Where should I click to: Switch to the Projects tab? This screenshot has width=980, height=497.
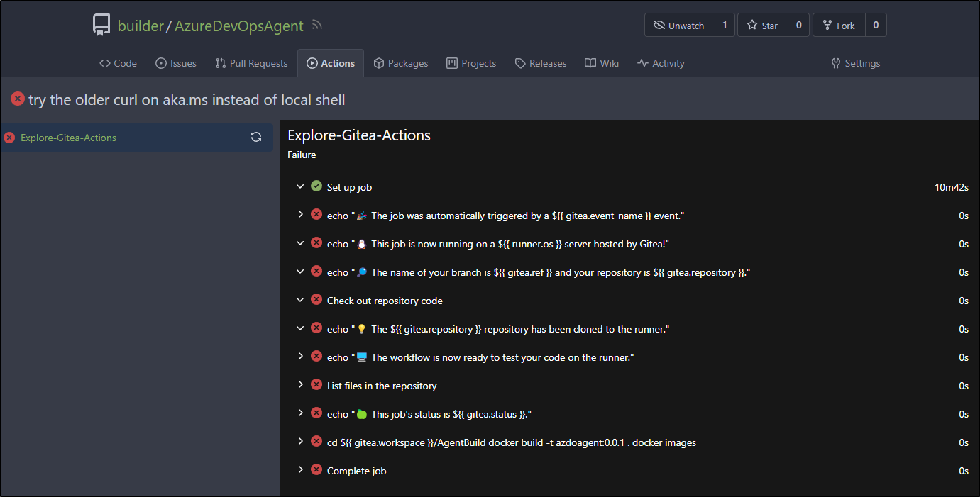tap(471, 63)
